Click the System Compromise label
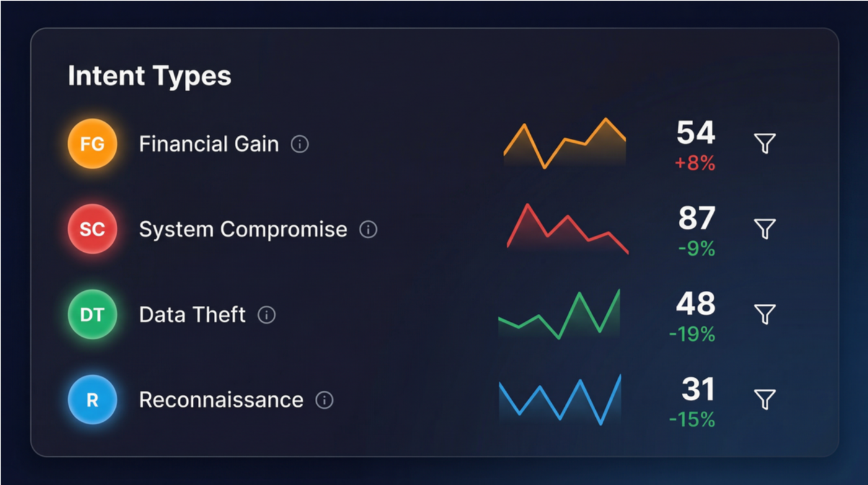Screen dimensions: 868x485 coord(242,229)
